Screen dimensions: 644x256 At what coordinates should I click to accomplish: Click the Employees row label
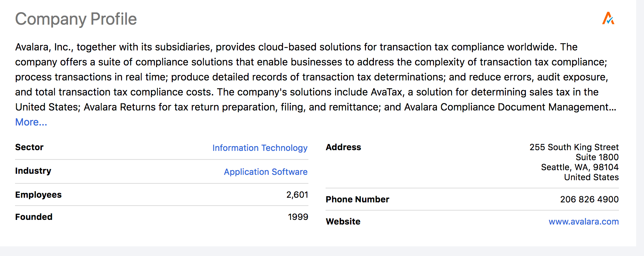[38, 195]
